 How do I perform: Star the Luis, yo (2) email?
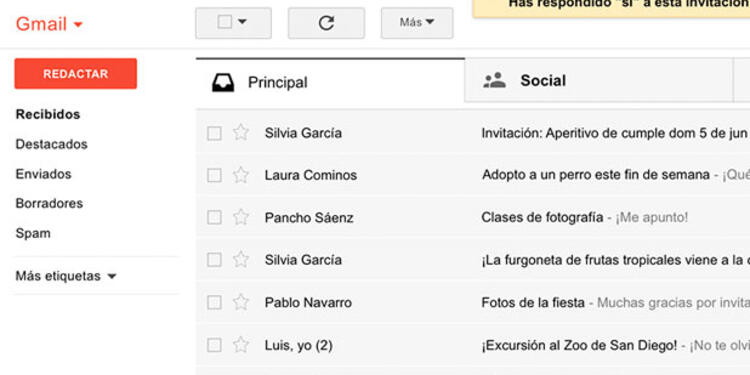click(x=241, y=345)
